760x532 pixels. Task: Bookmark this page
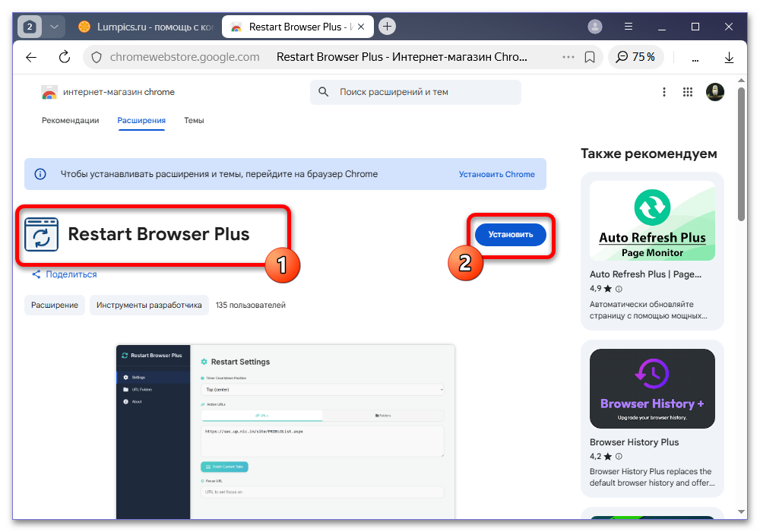[x=590, y=57]
